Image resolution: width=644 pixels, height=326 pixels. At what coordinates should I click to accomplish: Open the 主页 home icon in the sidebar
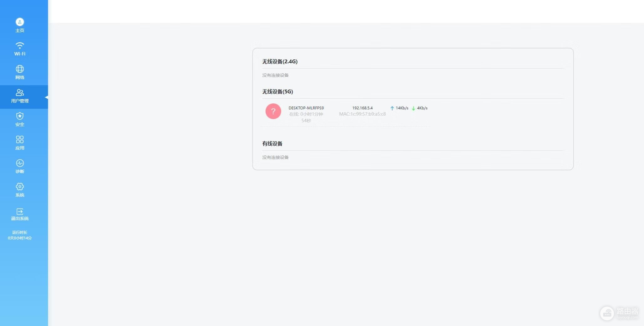click(20, 22)
